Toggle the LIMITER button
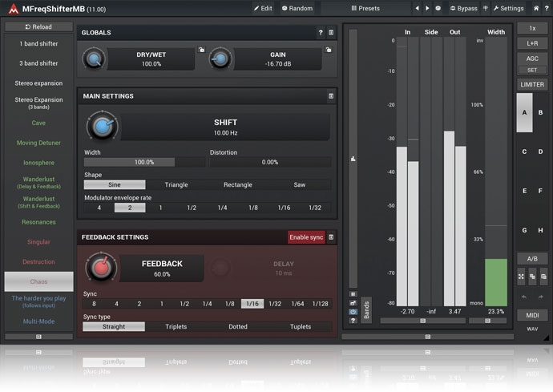This screenshot has width=553, height=392. point(532,84)
